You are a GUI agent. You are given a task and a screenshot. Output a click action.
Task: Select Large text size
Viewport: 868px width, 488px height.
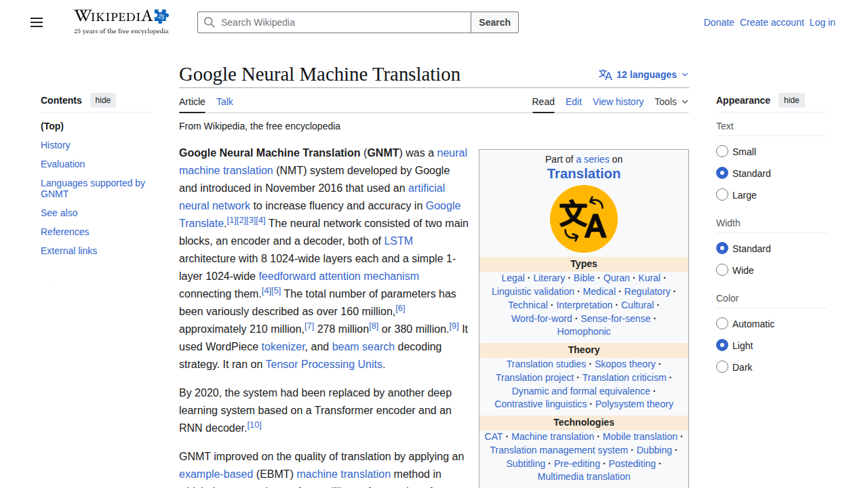click(722, 195)
